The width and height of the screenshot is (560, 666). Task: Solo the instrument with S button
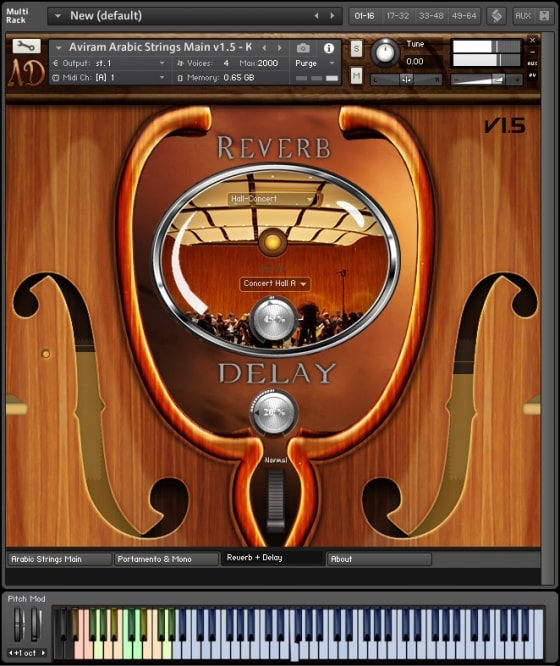coord(356,49)
